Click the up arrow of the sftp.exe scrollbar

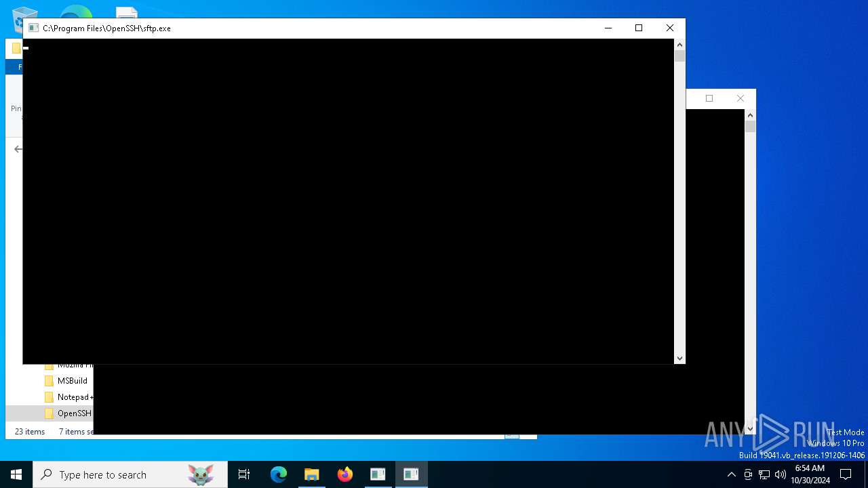679,44
